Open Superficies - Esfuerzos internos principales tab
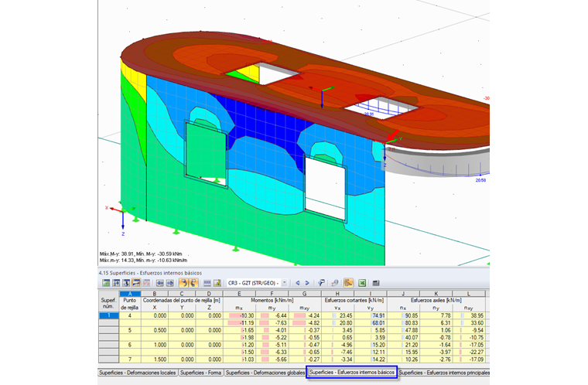Image resolution: width=588 pixels, height=385 pixels. (x=444, y=373)
